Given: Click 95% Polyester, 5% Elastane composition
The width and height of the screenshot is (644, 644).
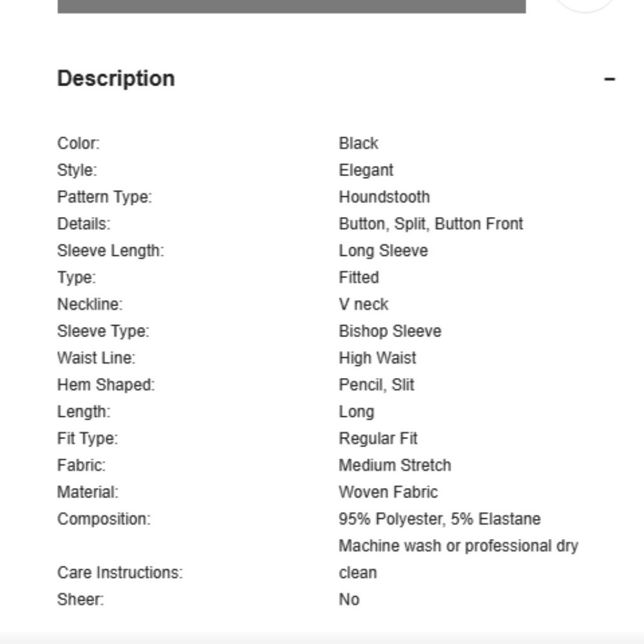Looking at the screenshot, I should (439, 519).
